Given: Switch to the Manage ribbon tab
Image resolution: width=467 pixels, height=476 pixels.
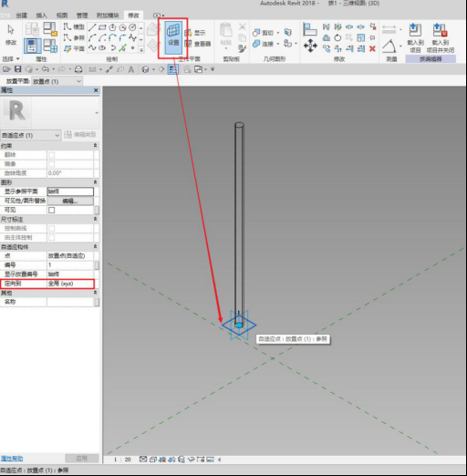Looking at the screenshot, I should [x=82, y=16].
